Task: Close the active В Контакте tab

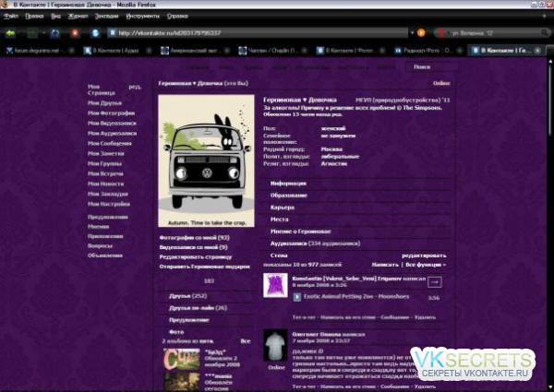Action: 537,51
